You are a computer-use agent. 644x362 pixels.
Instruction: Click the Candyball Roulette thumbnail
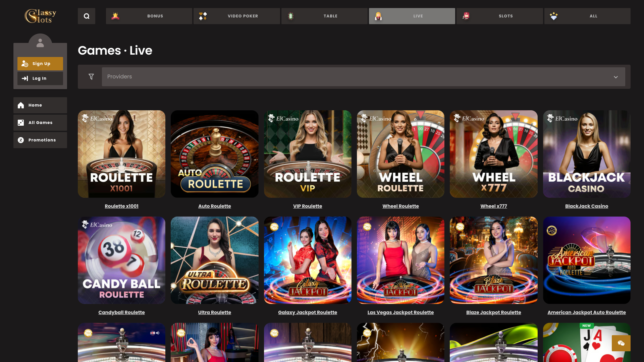121,260
